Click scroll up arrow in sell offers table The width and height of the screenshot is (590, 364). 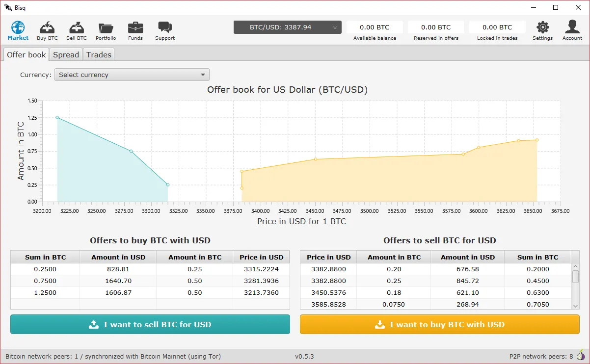coord(576,267)
